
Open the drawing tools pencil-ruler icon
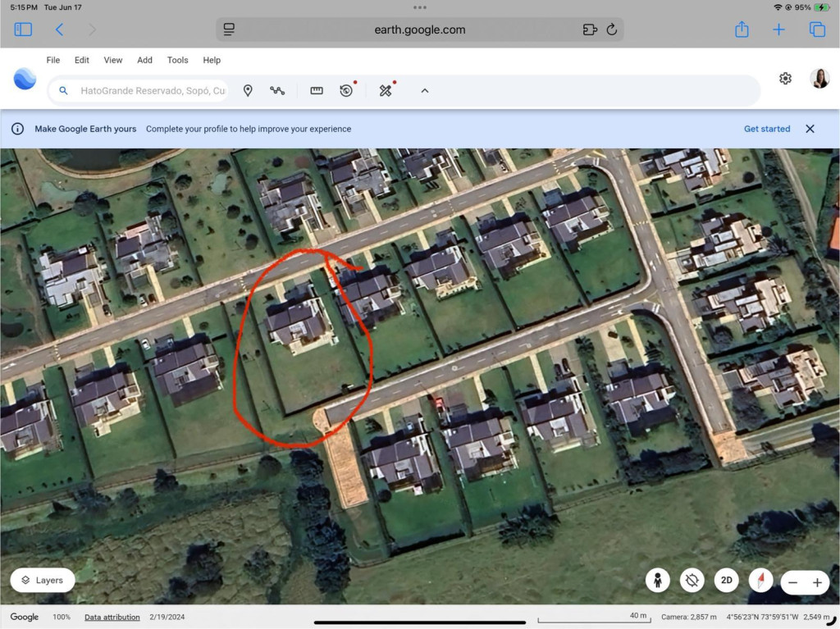tap(386, 90)
